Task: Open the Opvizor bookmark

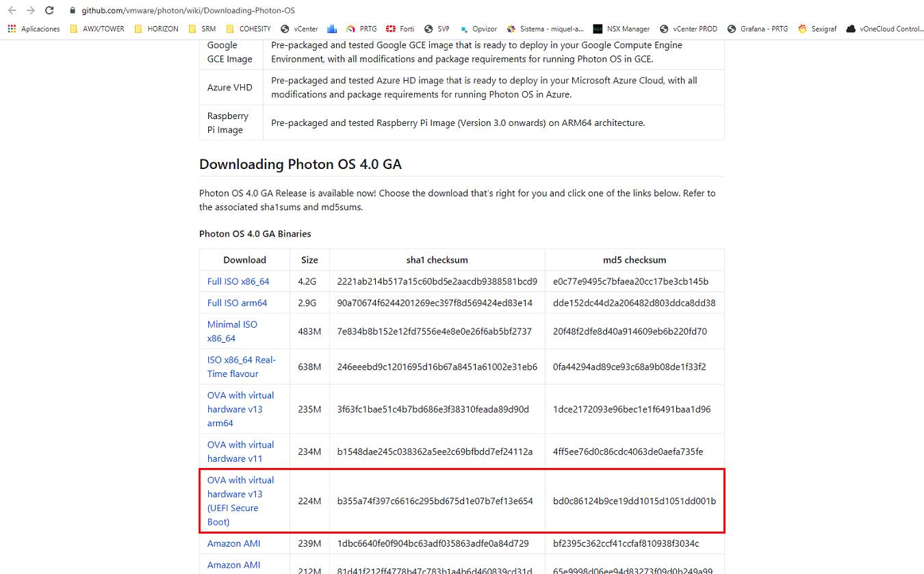Action: tap(478, 29)
